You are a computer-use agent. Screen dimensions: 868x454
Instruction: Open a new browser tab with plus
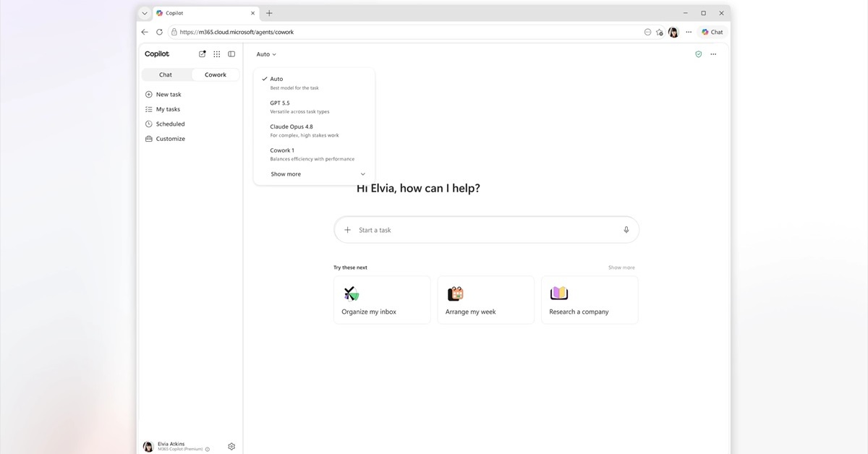(x=269, y=13)
